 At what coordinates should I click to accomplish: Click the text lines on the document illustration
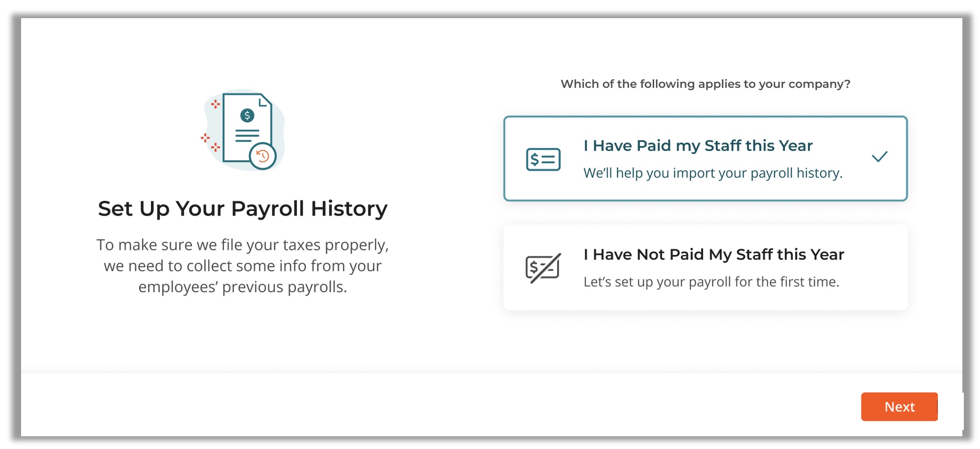[x=247, y=136]
